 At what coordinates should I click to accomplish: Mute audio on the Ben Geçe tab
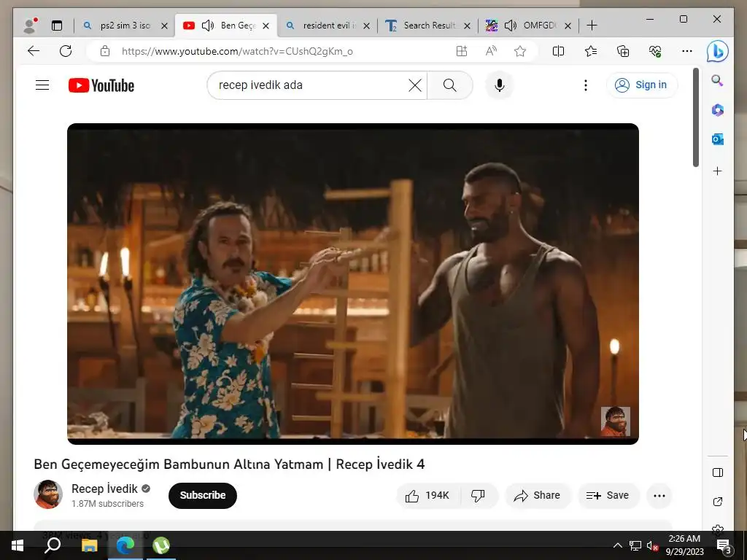208,26
